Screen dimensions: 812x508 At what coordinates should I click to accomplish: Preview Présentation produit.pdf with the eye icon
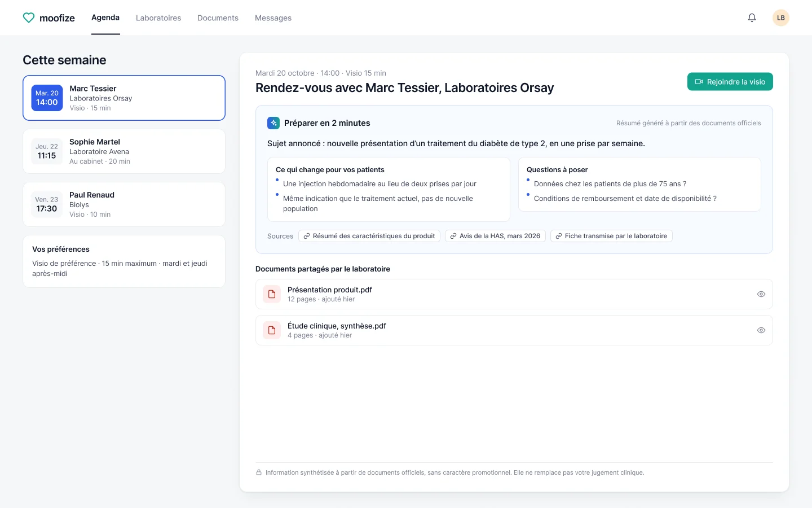coord(761,294)
